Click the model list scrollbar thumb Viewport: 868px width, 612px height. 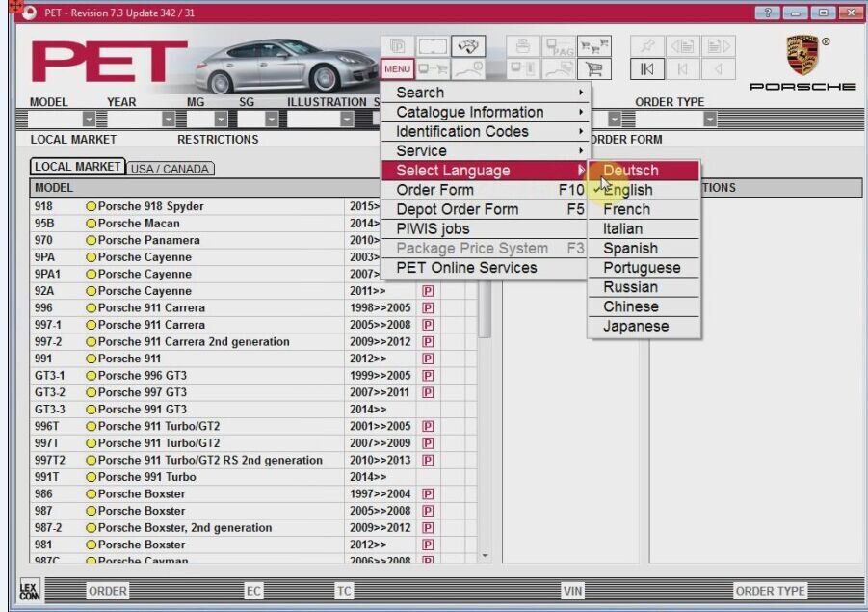(485, 309)
